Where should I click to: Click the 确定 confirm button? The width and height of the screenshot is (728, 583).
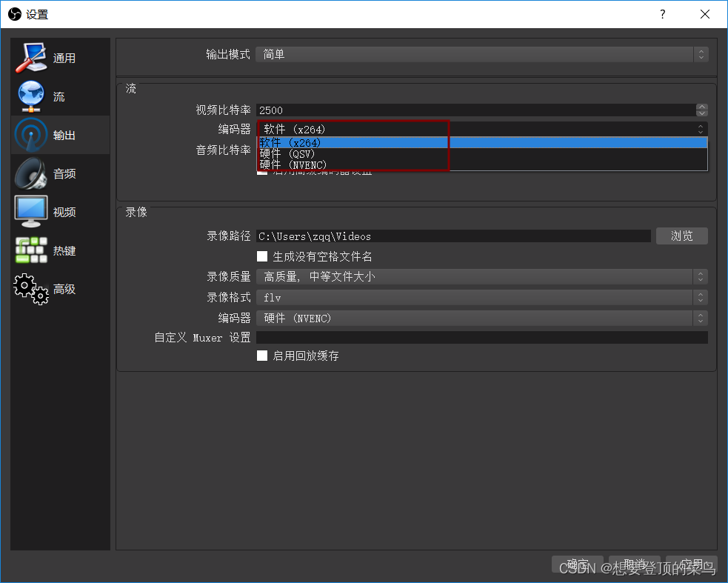pyautogui.click(x=578, y=564)
